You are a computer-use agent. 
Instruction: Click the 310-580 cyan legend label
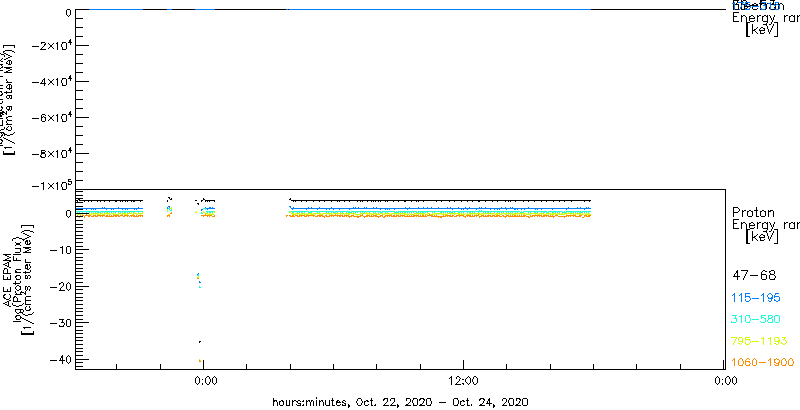pyautogui.click(x=756, y=319)
